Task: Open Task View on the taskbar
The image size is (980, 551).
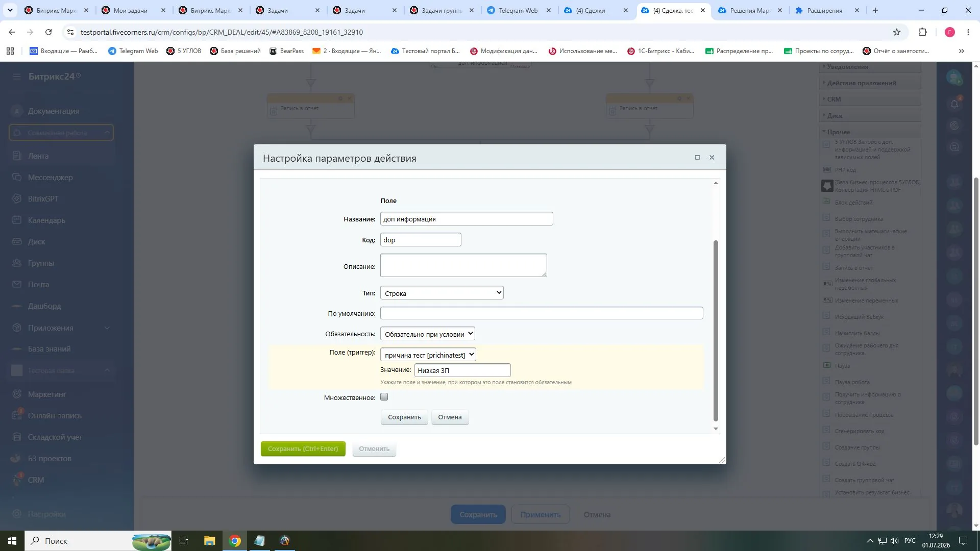Action: click(x=184, y=541)
